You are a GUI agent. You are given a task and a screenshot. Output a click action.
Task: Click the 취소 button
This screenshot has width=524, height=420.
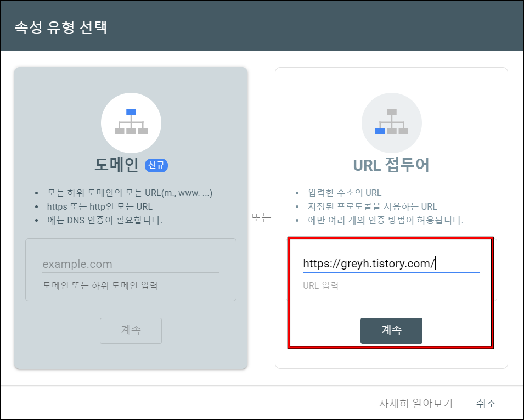pos(486,403)
